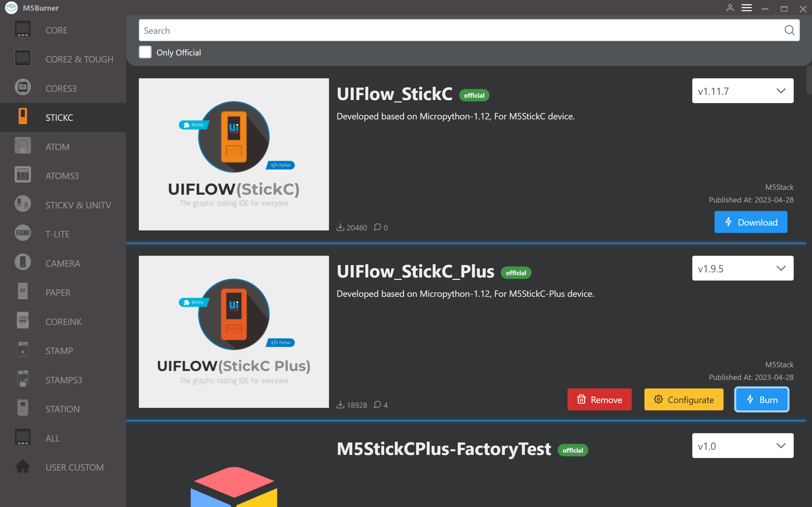Click download count icon on UIFlow_StickC_Plus

pos(340,405)
